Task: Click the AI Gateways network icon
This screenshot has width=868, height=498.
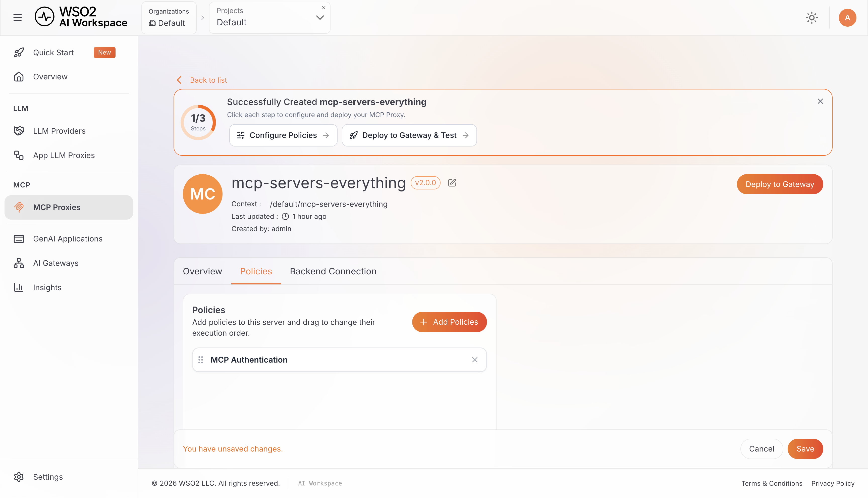Action: [19, 263]
